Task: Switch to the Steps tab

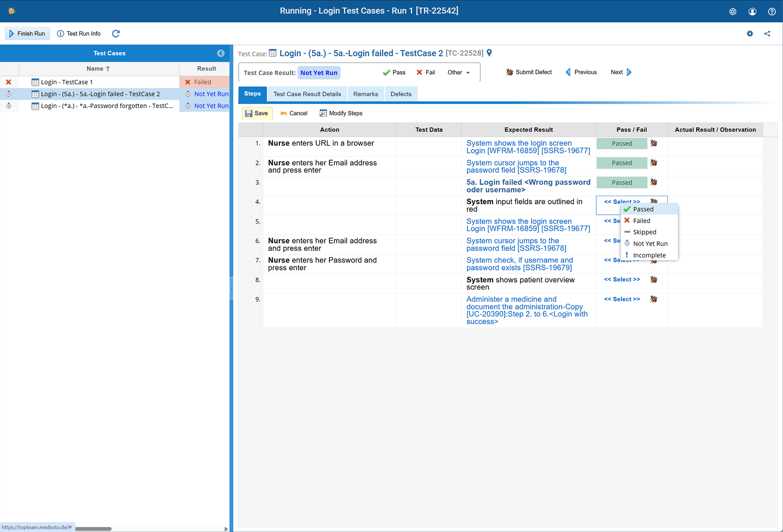Action: point(252,94)
